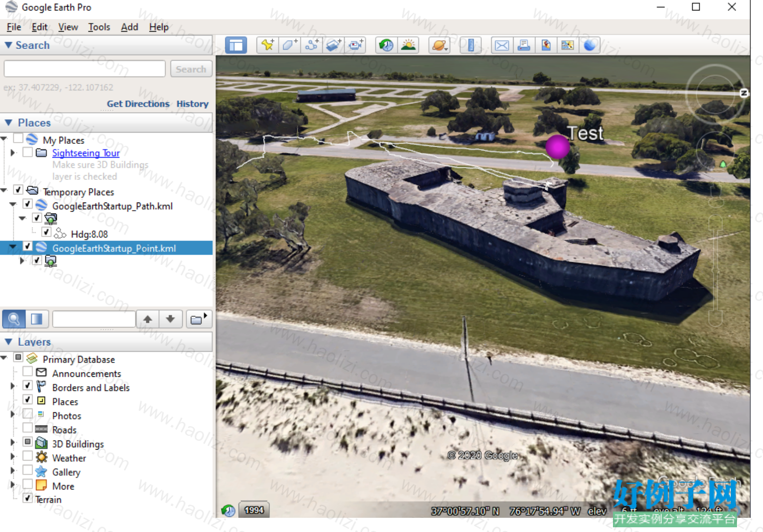
Task: Click the search input field
Action: click(x=85, y=69)
